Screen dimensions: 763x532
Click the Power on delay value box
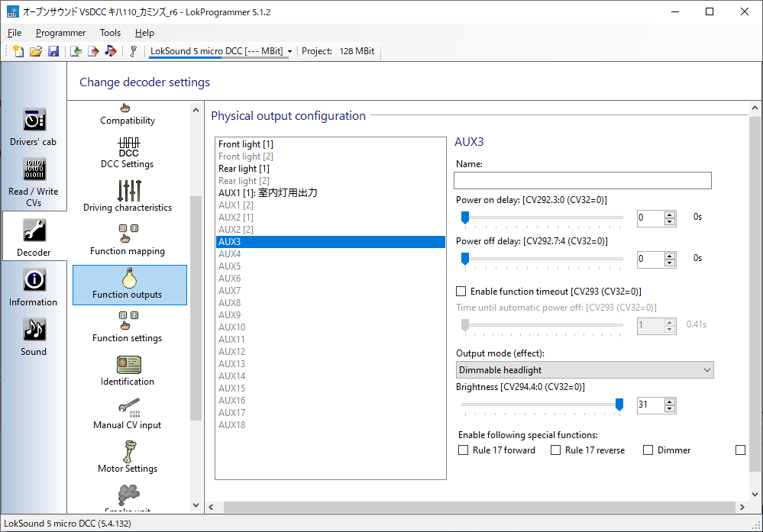coord(651,218)
